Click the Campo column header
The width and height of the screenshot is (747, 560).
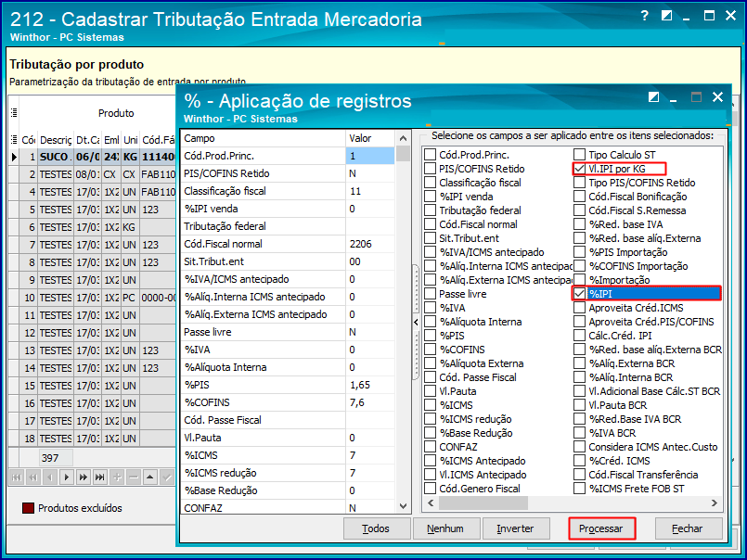pos(263,138)
